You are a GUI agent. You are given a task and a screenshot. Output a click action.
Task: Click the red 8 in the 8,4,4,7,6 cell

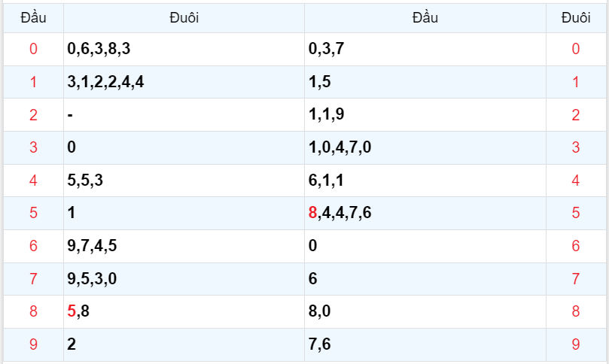point(313,213)
